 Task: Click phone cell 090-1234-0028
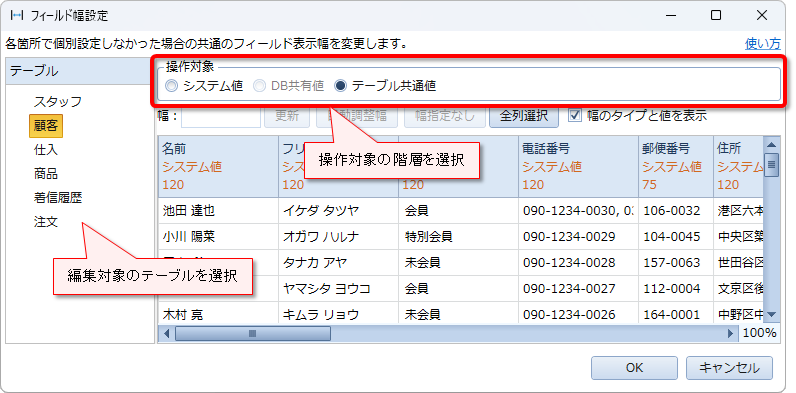(578, 263)
